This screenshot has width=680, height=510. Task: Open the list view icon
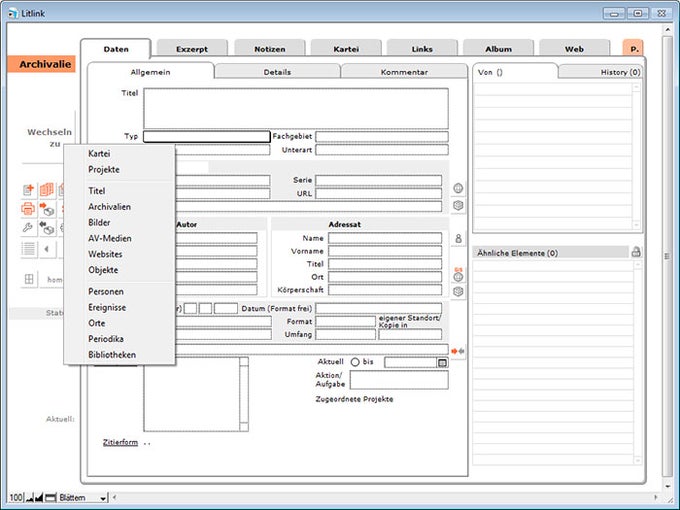click(29, 249)
